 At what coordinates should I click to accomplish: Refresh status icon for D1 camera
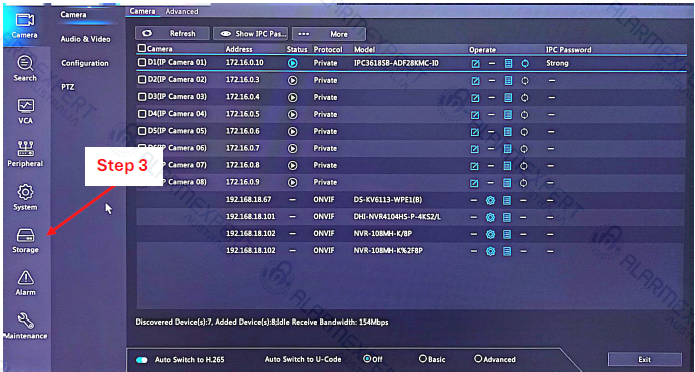(525, 64)
